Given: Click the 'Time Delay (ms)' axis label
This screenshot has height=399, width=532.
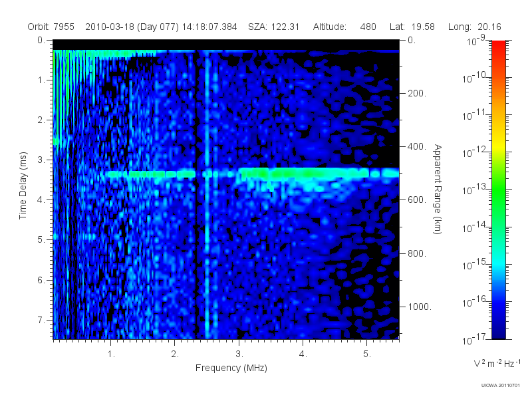Looking at the screenshot, I should (x=23, y=186).
